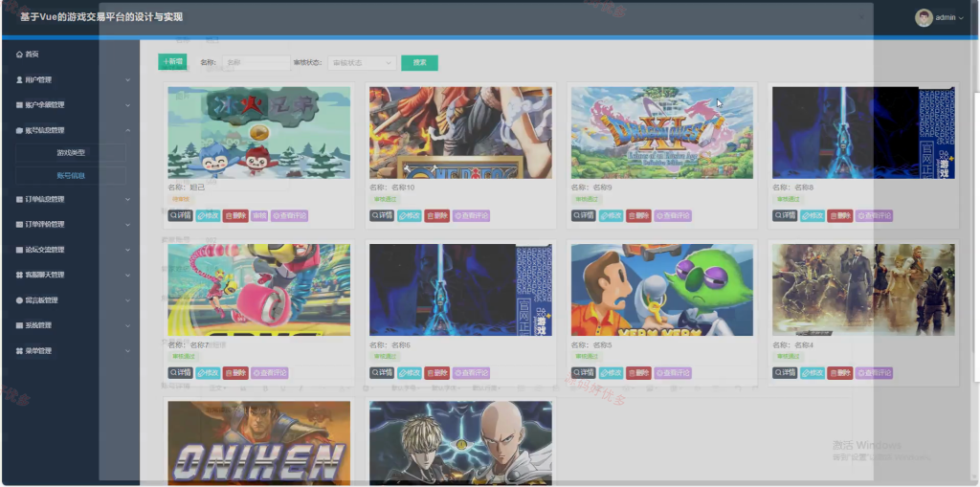Screen dimensions: 980x487
Task: Expand the 账户余额管理 chevron
Action: 127,105
